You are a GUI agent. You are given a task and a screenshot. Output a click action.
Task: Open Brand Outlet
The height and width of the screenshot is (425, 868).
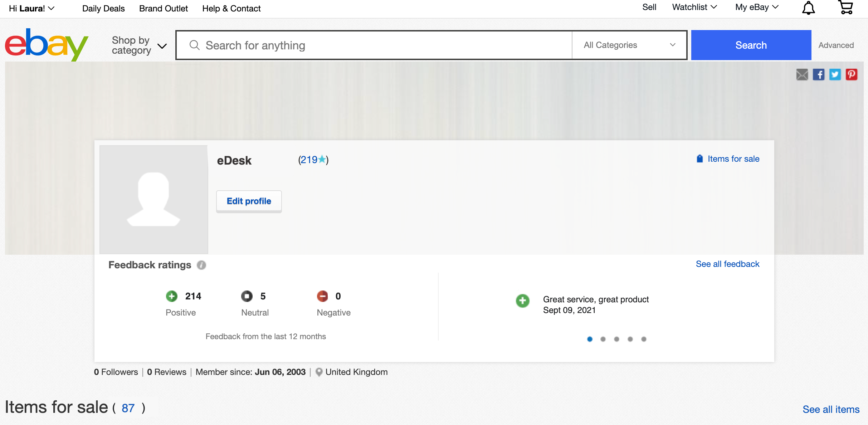[164, 8]
